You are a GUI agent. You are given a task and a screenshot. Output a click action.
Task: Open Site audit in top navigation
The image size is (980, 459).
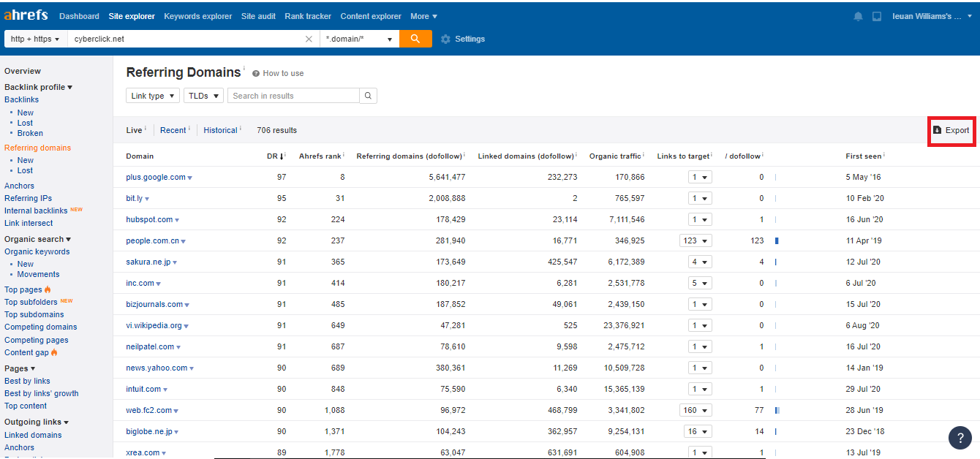(258, 16)
